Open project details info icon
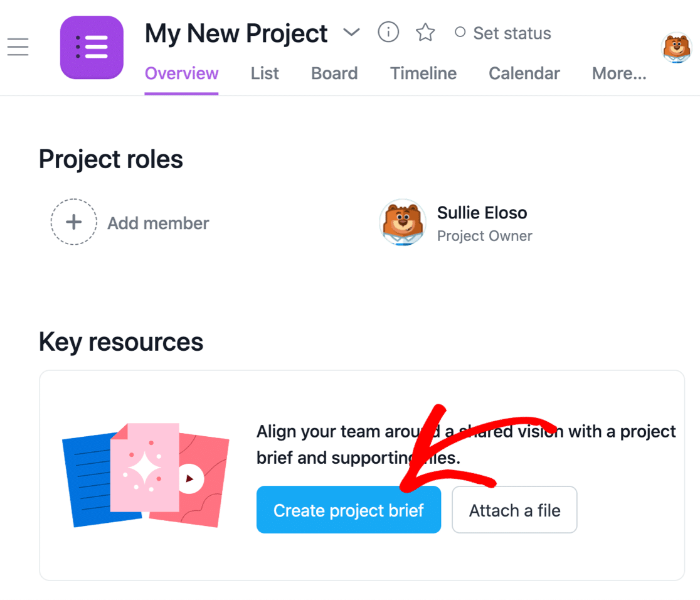This screenshot has width=700, height=600. coord(388,32)
